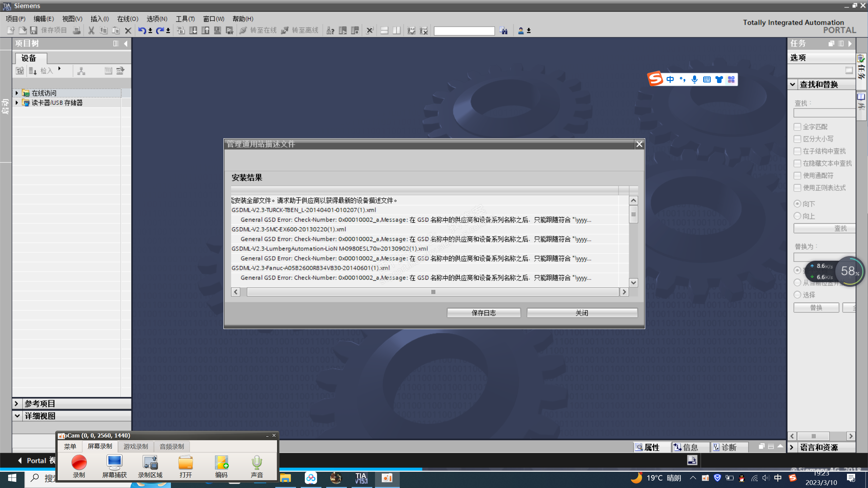Click the find text input field
Screen dimensions: 868x488
824,113
